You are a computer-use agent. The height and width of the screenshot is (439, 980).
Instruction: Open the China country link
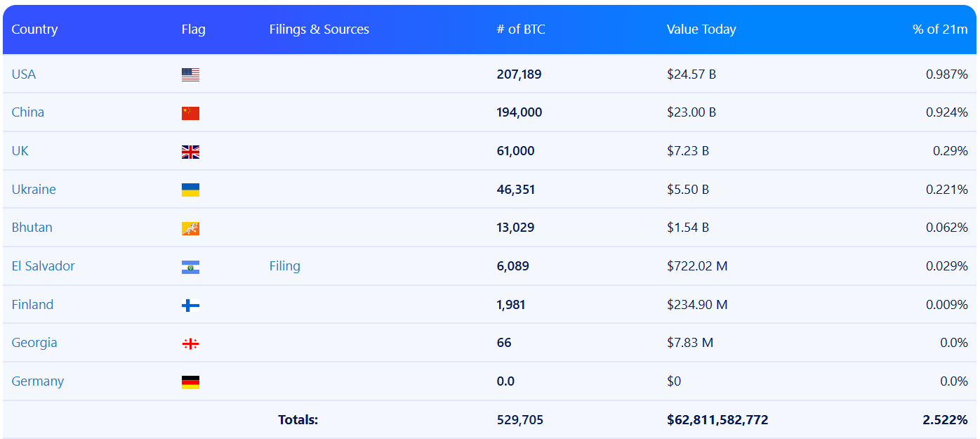28,112
